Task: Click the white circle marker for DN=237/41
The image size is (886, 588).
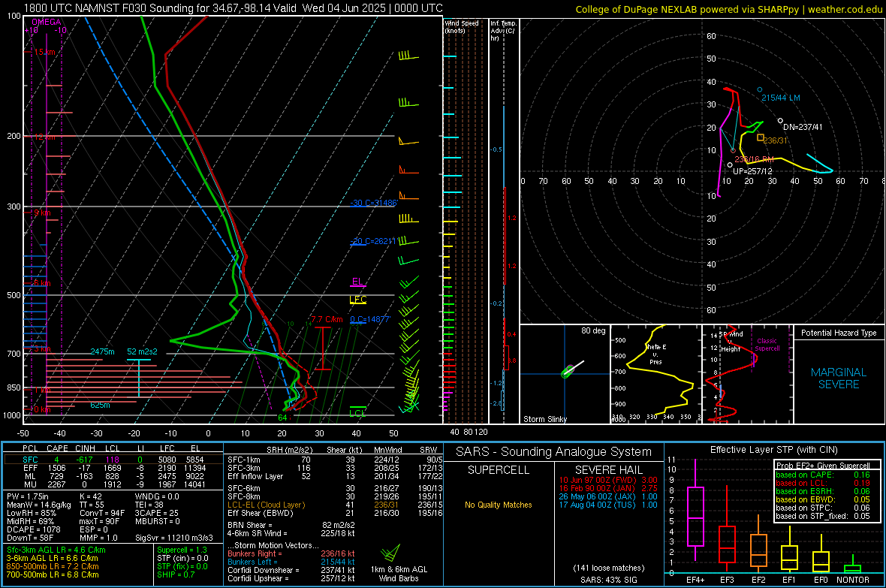Action: 780,120
